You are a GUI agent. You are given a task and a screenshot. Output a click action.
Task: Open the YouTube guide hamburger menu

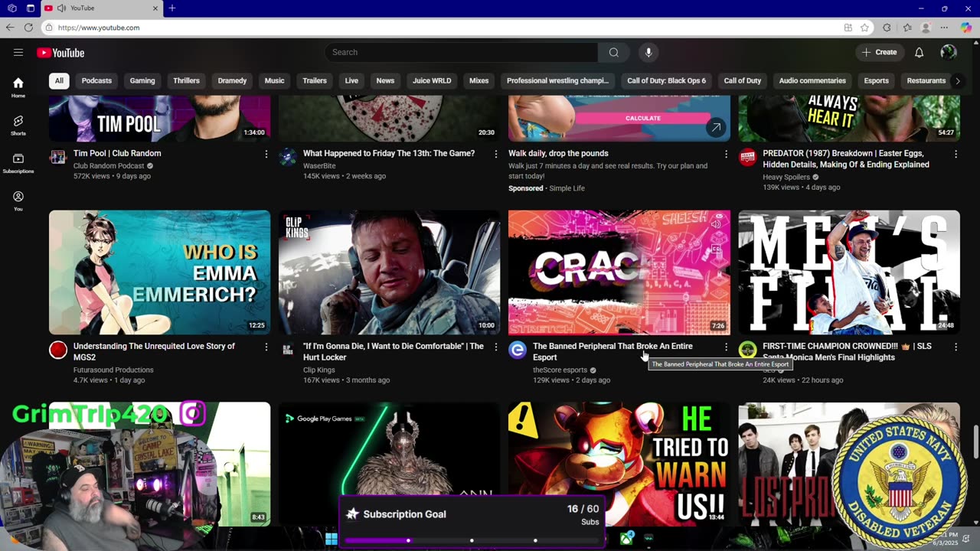[x=18, y=52]
